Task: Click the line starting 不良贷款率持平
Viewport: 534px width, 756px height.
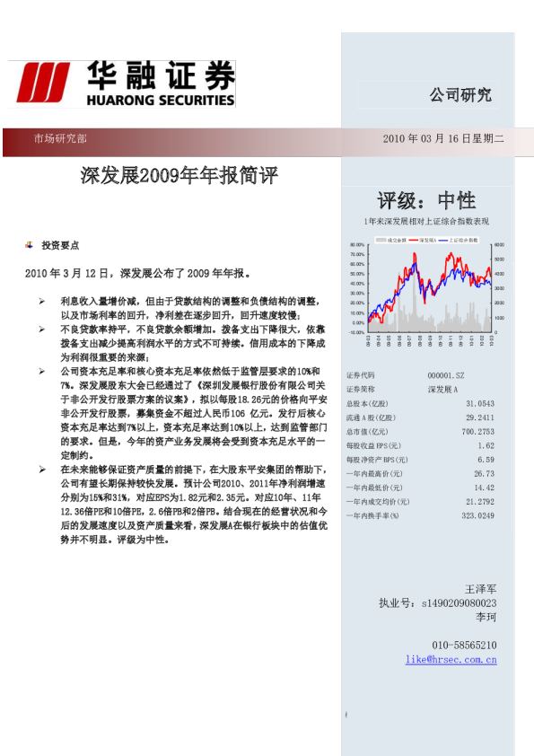Action: point(193,330)
